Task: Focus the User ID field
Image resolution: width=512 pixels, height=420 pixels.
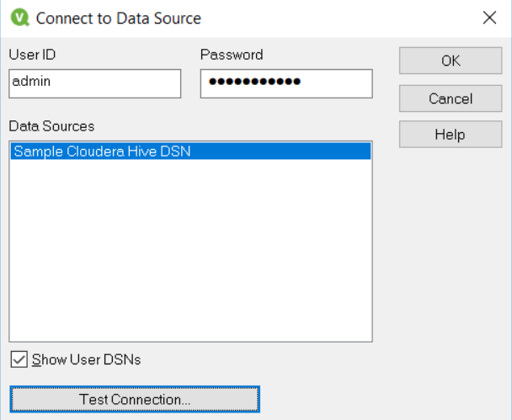Action: pyautogui.click(x=95, y=83)
